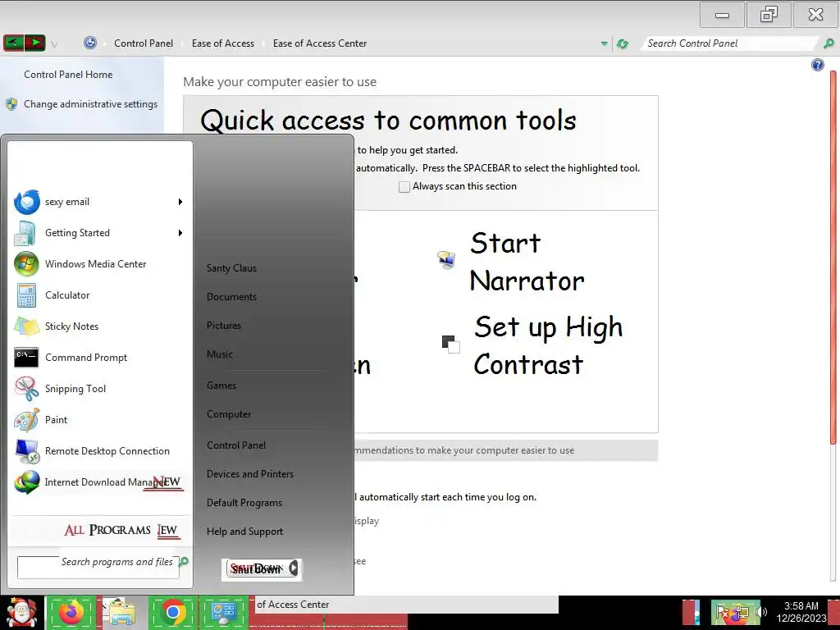This screenshot has width=840, height=630.
Task: Click the forward navigation arrow
Action: pos(34,43)
